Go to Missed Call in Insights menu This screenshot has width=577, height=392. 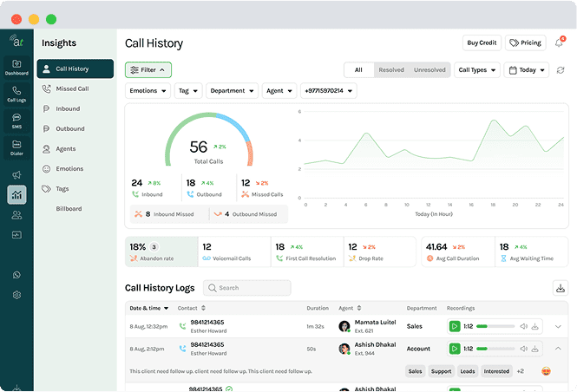[x=72, y=88]
